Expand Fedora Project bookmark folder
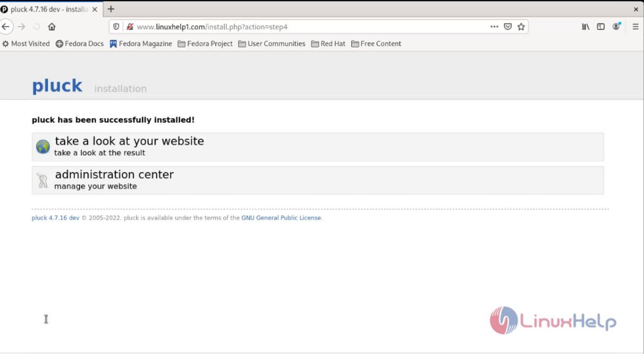644x354 pixels. 205,43
